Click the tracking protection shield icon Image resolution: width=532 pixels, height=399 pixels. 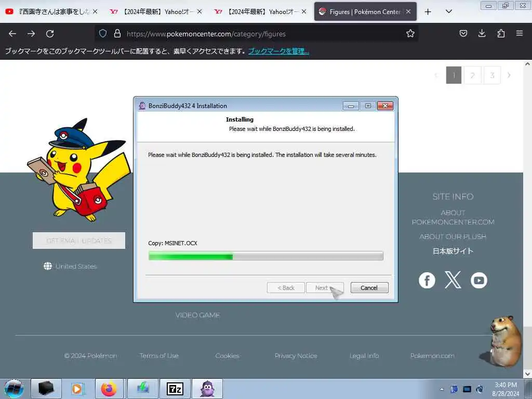point(103,33)
